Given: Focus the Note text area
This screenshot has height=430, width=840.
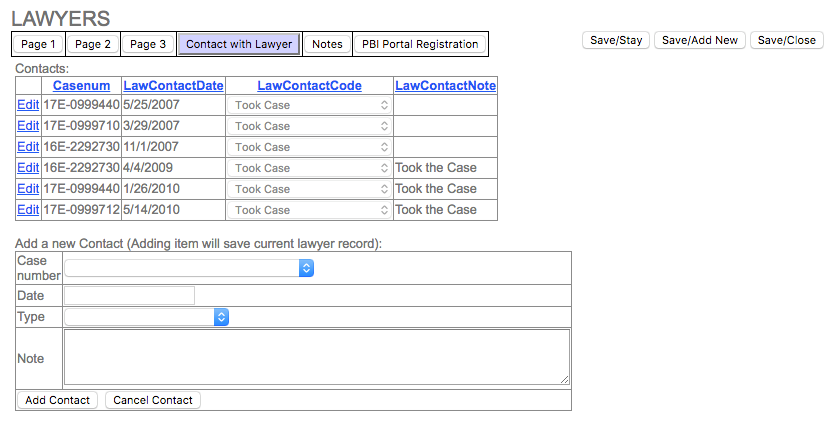Looking at the screenshot, I should point(317,357).
